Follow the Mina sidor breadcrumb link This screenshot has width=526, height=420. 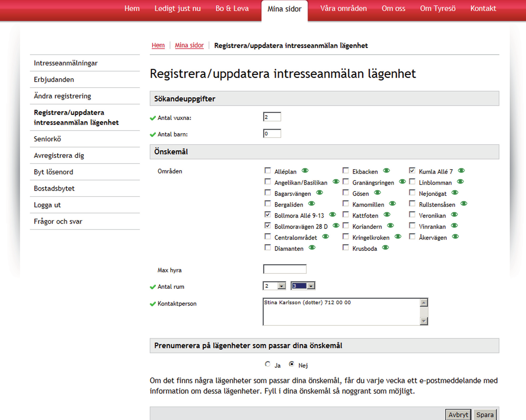click(189, 45)
